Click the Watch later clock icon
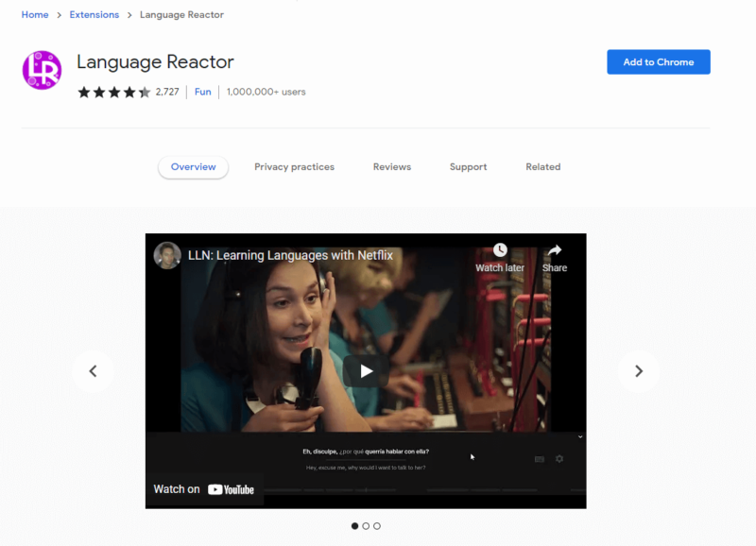This screenshot has height=546, width=756. click(500, 250)
